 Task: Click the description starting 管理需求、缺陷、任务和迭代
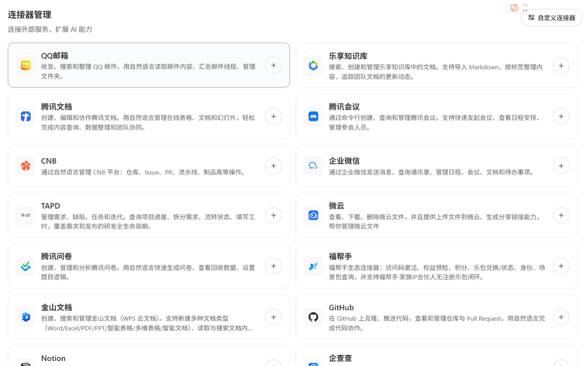click(x=148, y=221)
